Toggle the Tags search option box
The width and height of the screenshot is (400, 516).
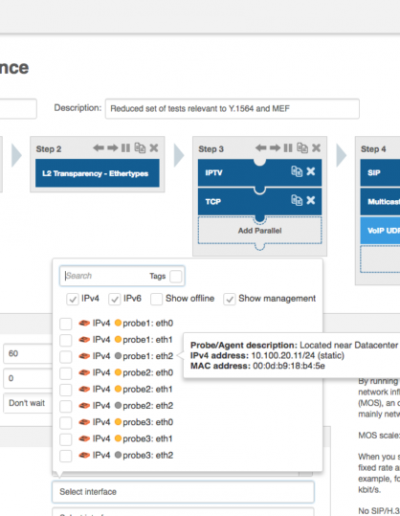coord(176,276)
